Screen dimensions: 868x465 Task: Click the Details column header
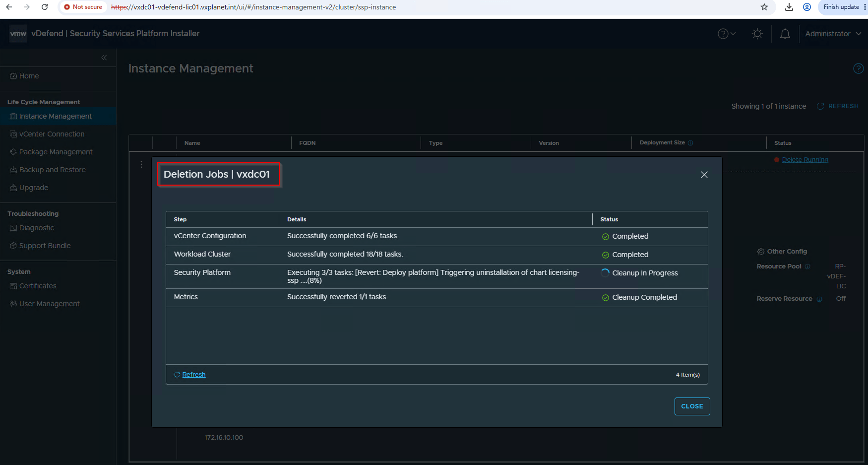297,219
